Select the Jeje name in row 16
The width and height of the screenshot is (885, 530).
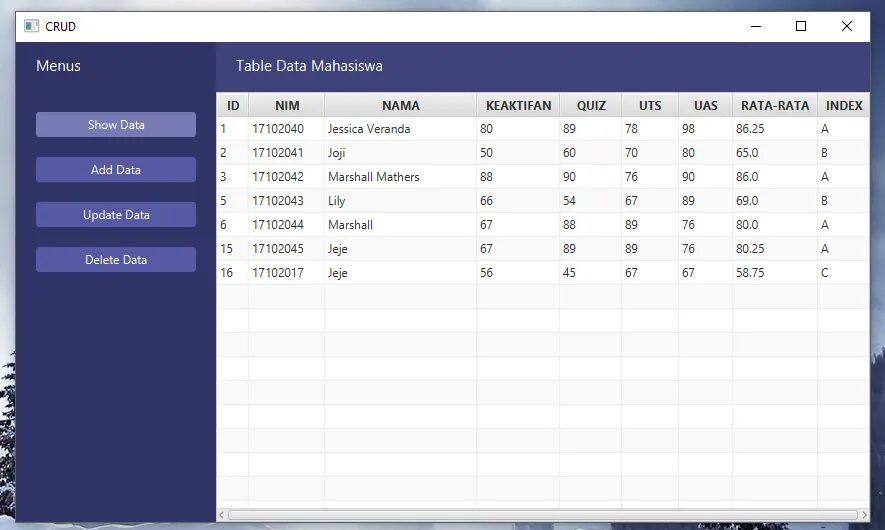[x=400, y=273]
